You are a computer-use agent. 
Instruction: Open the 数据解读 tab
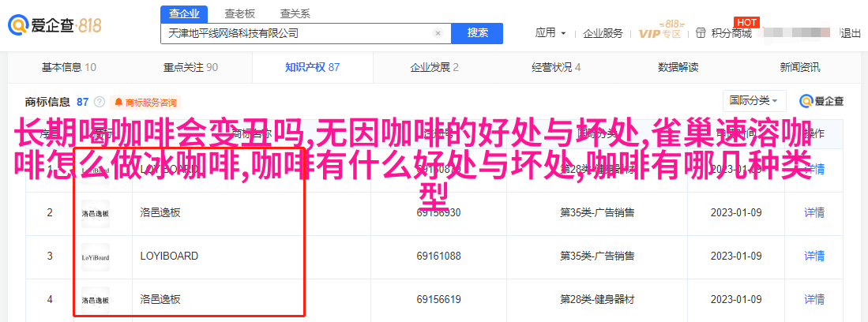678,68
